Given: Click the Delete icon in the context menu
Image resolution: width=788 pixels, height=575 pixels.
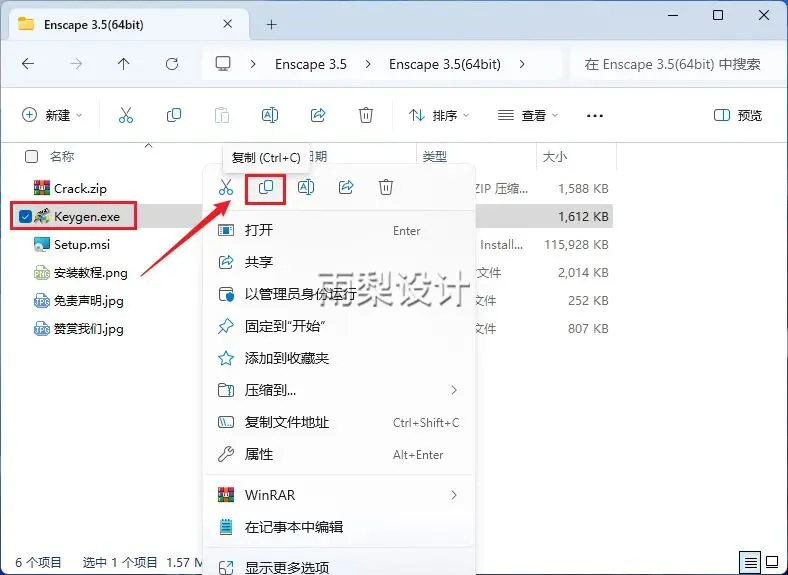Looking at the screenshot, I should pos(385,188).
